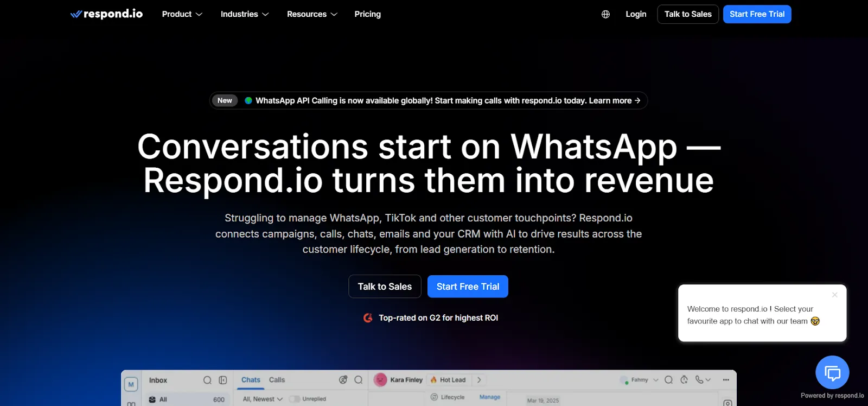The image size is (868, 406).
Task: Click hero Talk to Sales button
Action: click(x=385, y=287)
